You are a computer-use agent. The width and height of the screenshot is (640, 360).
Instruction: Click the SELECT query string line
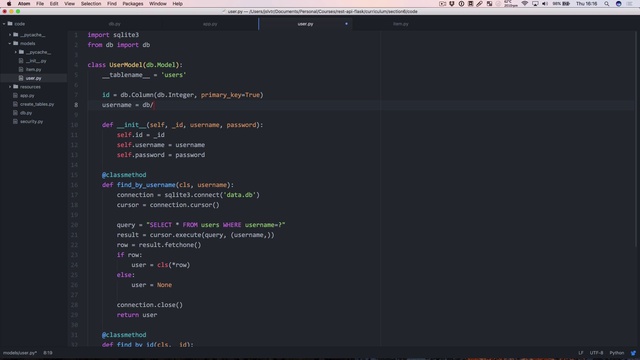coord(201,225)
